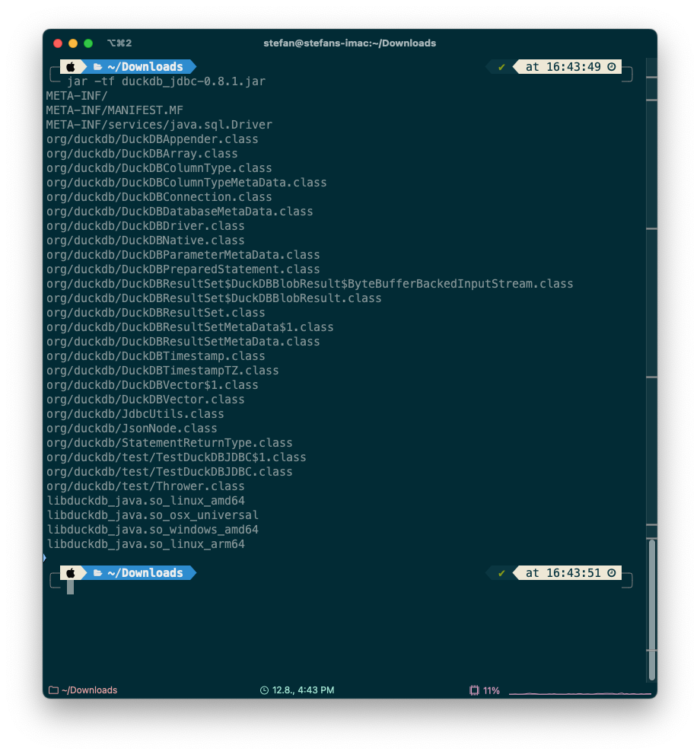The width and height of the screenshot is (700, 755).
Task: Click the terminal vertical scrollbar thumb
Action: click(652, 610)
